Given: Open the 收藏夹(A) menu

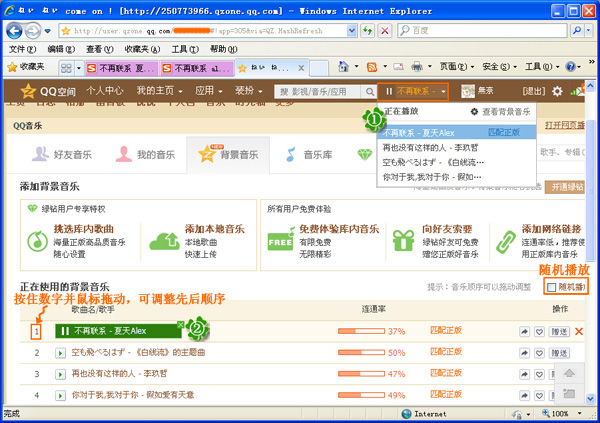Looking at the screenshot, I should pos(142,49).
